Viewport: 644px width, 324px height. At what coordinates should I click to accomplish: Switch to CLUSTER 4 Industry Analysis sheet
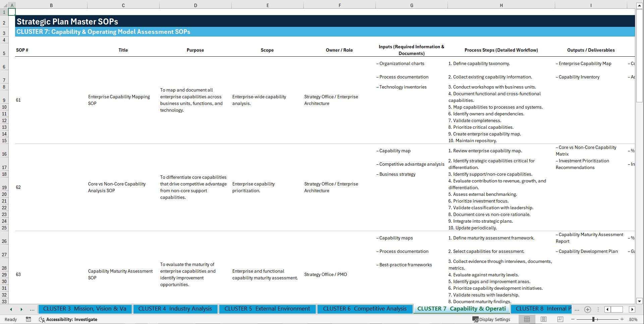(x=175, y=309)
